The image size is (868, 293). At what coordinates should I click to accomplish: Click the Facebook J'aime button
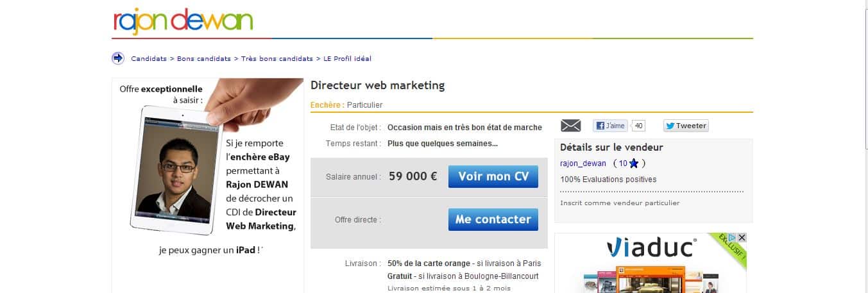[x=610, y=126]
